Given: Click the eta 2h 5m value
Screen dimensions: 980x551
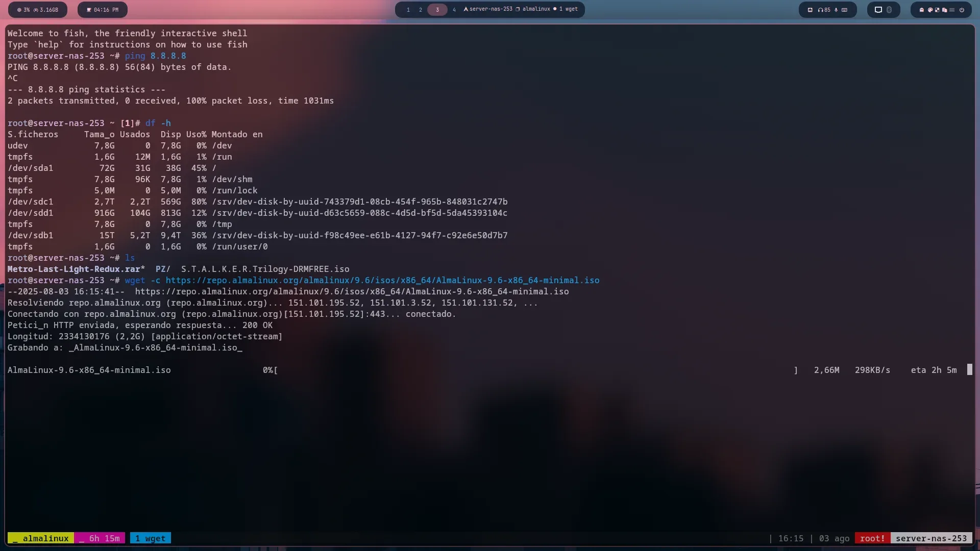Looking at the screenshot, I should 934,370.
